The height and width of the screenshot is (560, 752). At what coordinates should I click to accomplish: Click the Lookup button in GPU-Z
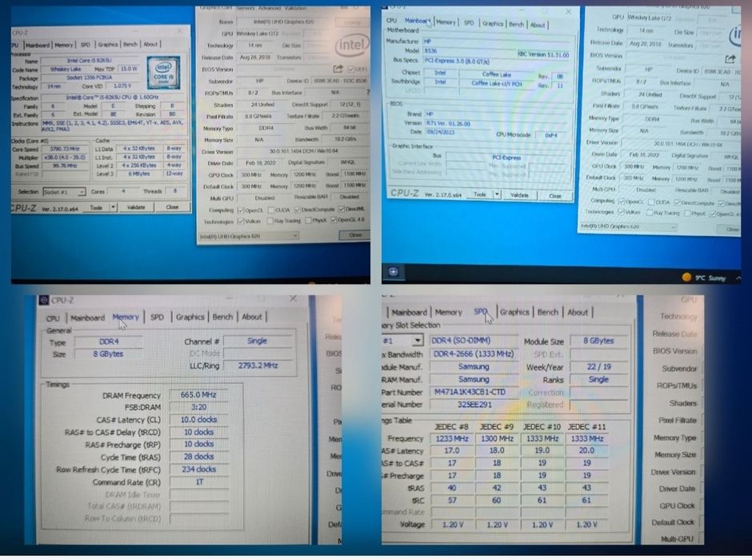[x=352, y=22]
